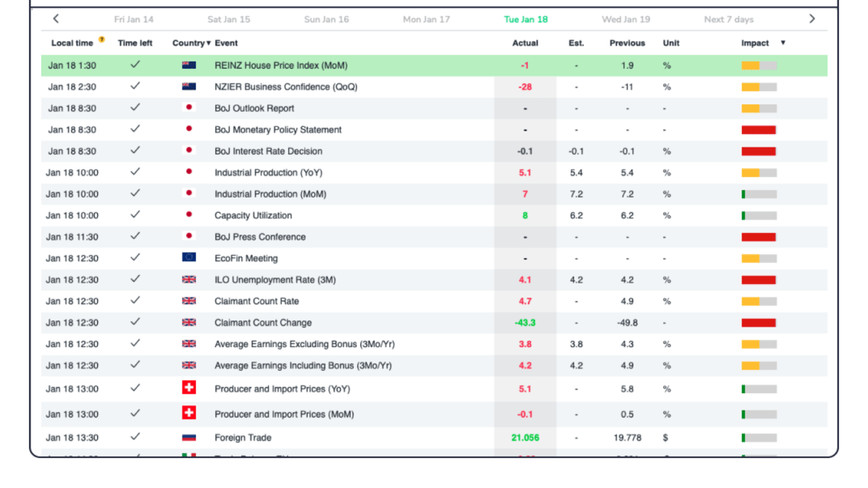The image size is (868, 488).
Task: Open Industrial Production (MoM) event
Action: tap(270, 194)
